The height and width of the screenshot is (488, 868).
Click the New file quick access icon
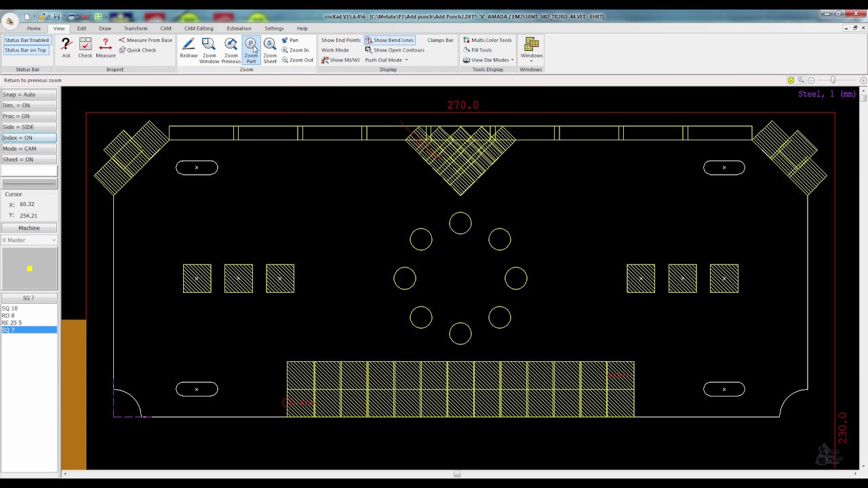click(27, 16)
